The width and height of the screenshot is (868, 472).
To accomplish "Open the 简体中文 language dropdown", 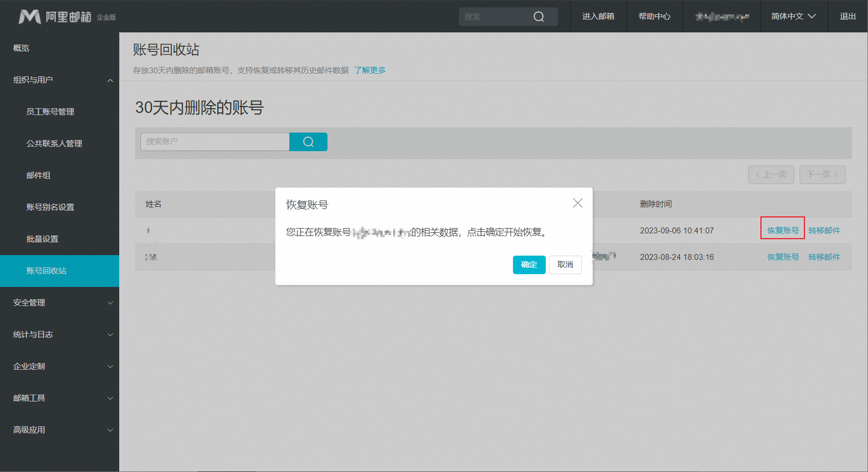I will pyautogui.click(x=793, y=16).
